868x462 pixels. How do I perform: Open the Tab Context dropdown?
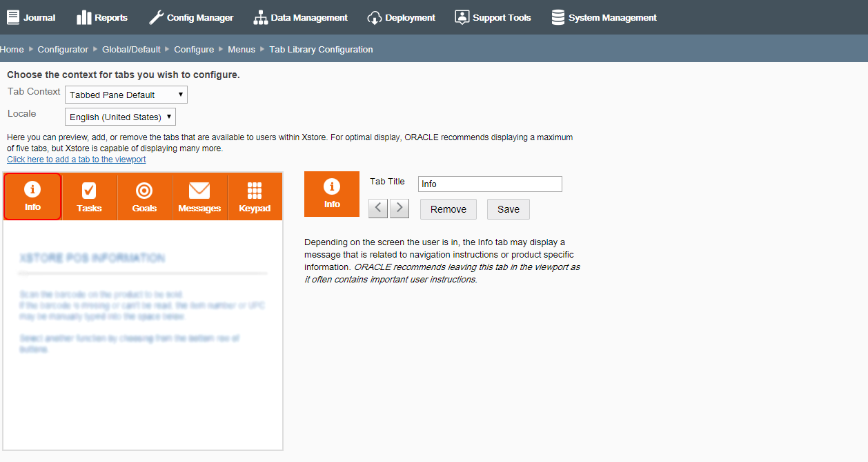coord(126,94)
